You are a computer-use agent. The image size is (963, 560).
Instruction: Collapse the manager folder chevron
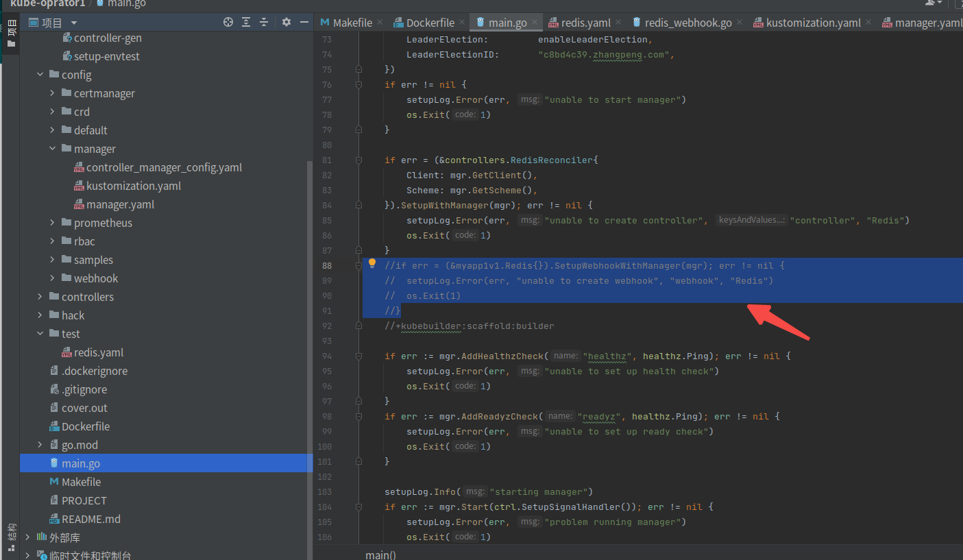coord(53,149)
